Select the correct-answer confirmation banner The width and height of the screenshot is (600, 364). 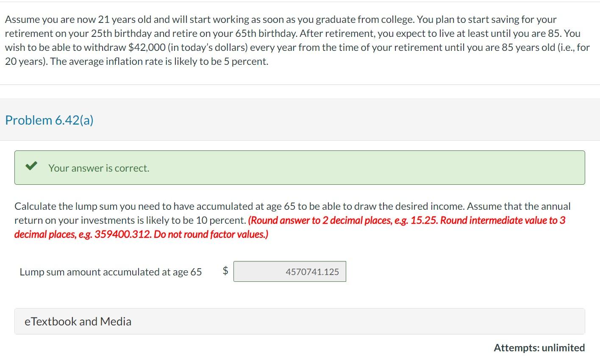(x=300, y=167)
